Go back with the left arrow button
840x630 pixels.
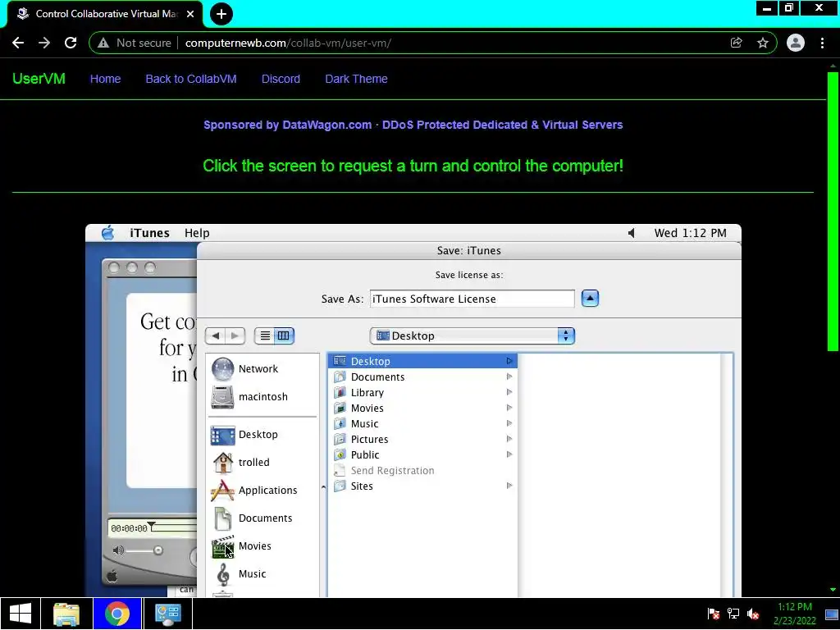coord(216,336)
